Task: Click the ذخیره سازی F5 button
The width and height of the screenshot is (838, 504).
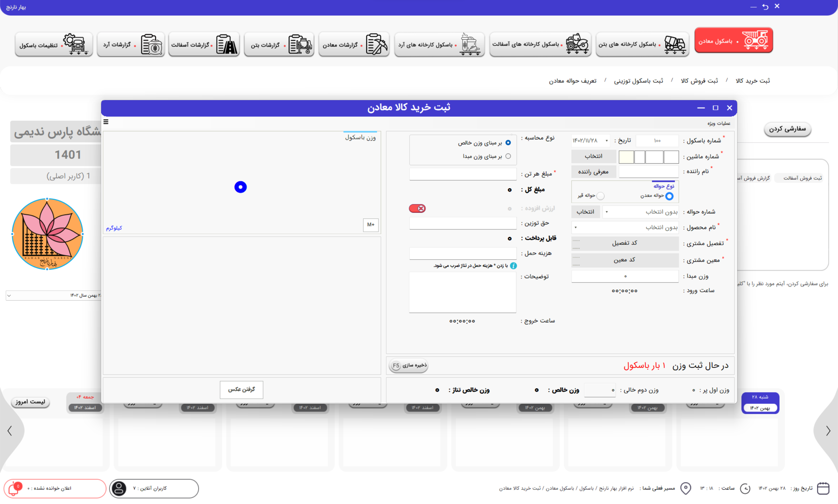Action: tap(409, 366)
